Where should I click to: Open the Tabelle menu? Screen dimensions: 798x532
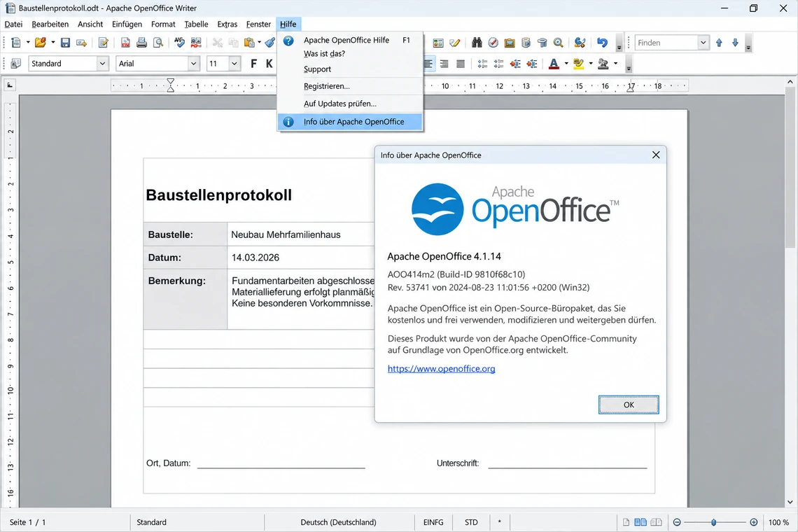tap(196, 24)
